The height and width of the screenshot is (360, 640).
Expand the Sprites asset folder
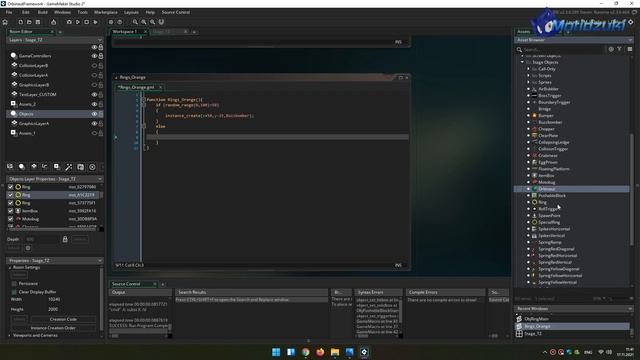(x=528, y=82)
